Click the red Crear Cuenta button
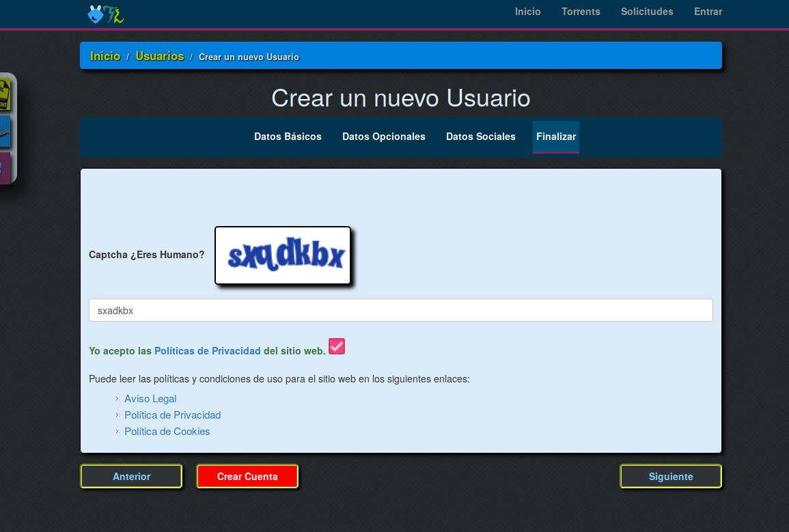 [x=247, y=476]
